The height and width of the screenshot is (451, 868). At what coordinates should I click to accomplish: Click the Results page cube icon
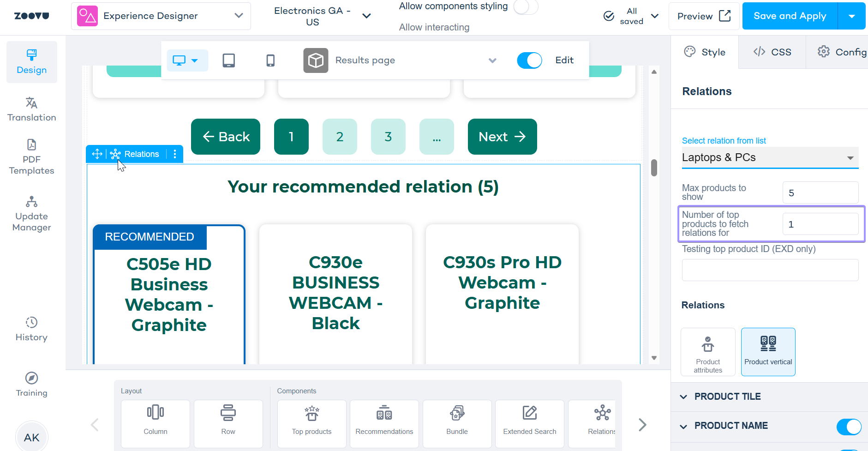tap(316, 60)
